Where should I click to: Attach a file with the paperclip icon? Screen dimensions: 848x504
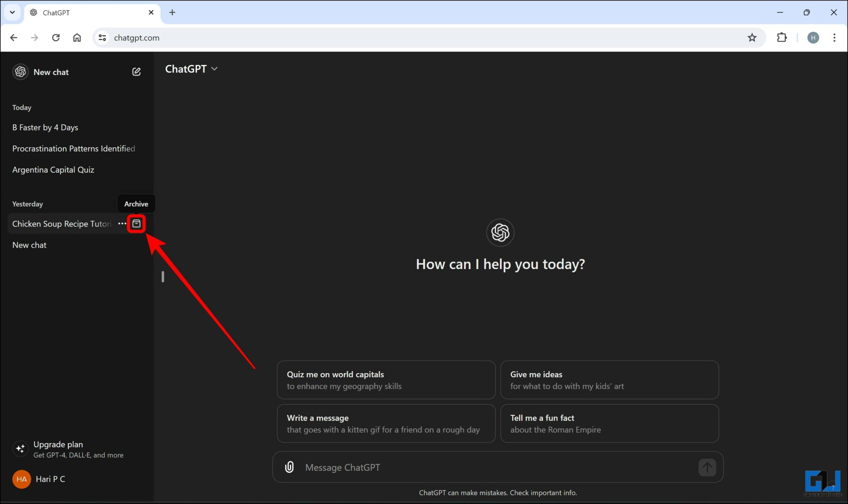tap(289, 467)
